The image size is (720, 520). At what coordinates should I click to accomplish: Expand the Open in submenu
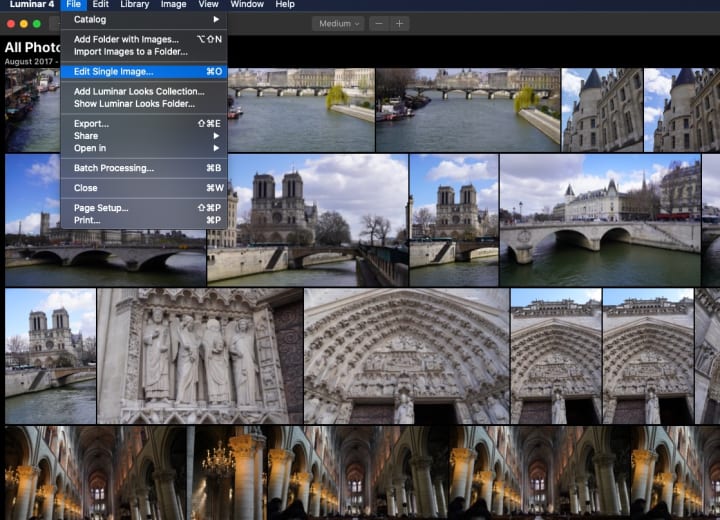[90, 148]
